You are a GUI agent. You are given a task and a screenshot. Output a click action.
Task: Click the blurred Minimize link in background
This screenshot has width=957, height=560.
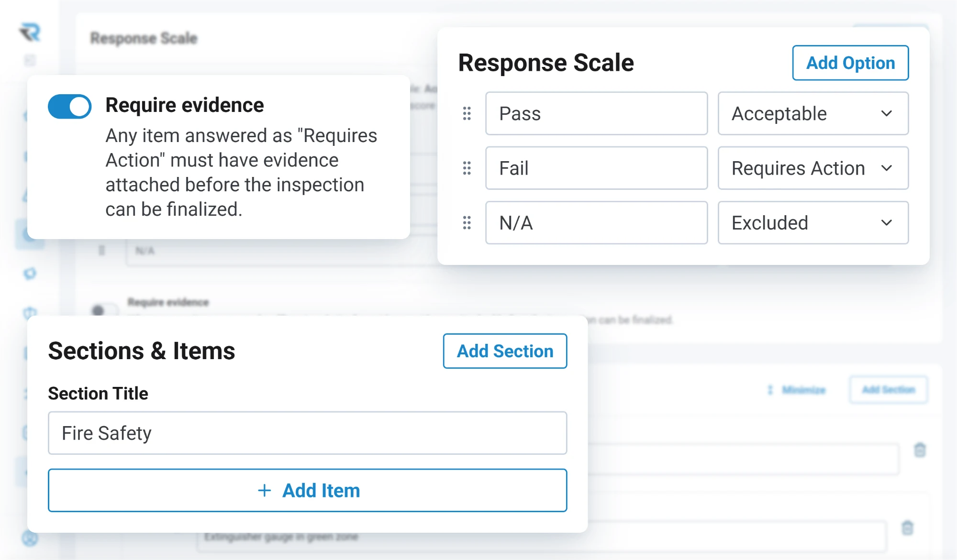[797, 390]
